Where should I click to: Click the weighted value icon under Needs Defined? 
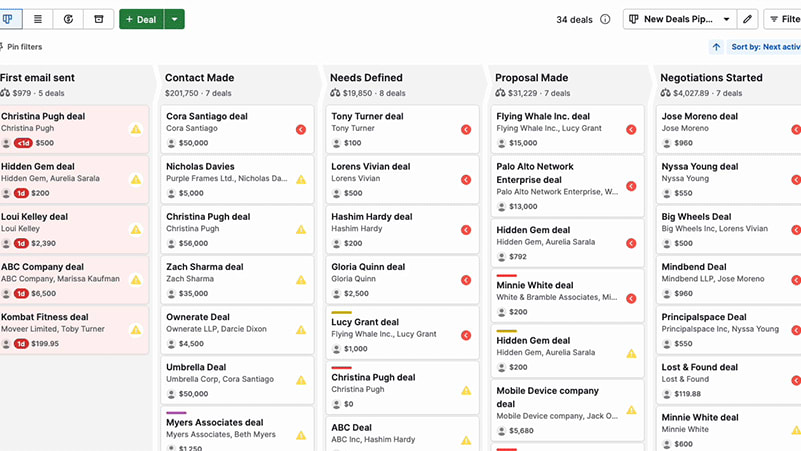[x=335, y=93]
